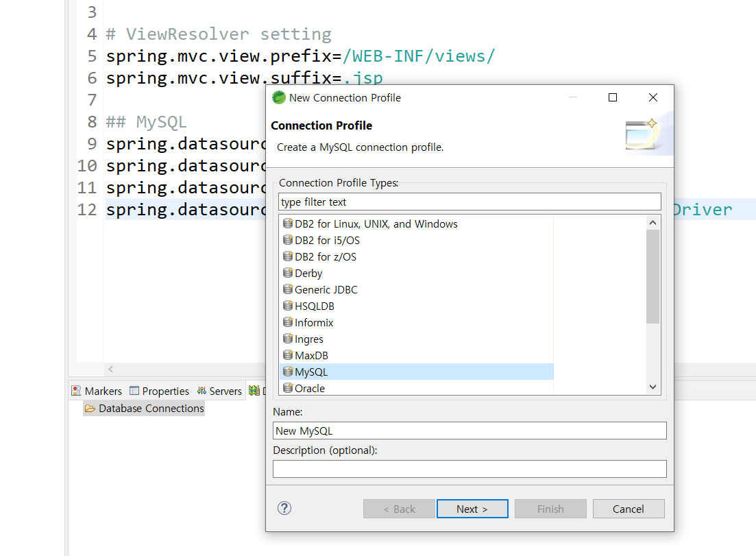Click the DB2 for z/OS database icon

point(288,256)
